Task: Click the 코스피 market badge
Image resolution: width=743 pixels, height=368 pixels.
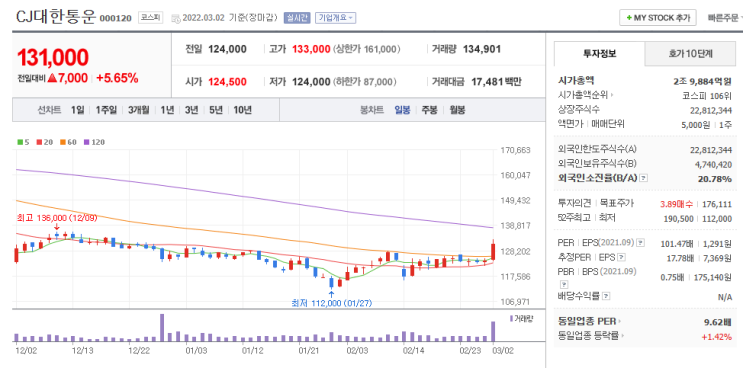Action: [150, 18]
